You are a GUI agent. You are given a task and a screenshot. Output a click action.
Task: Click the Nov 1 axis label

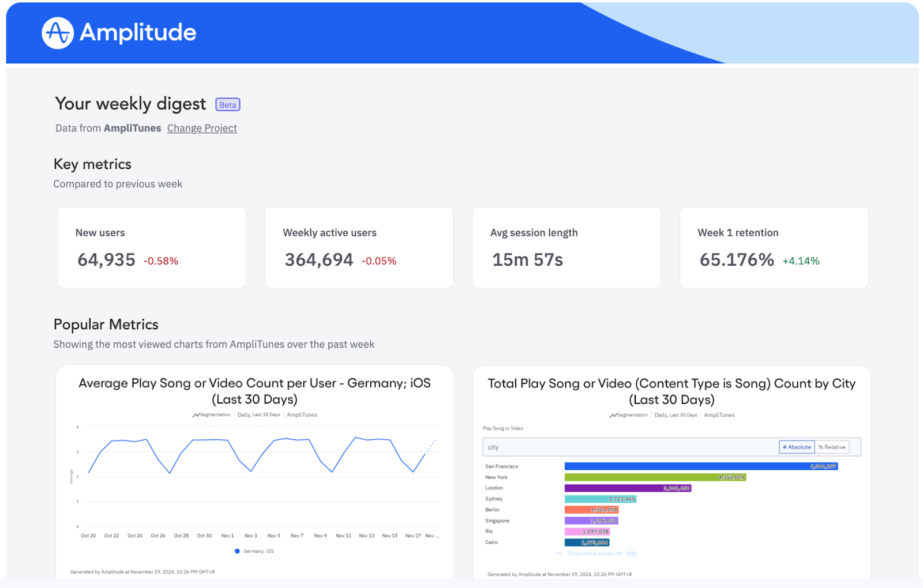(x=228, y=536)
